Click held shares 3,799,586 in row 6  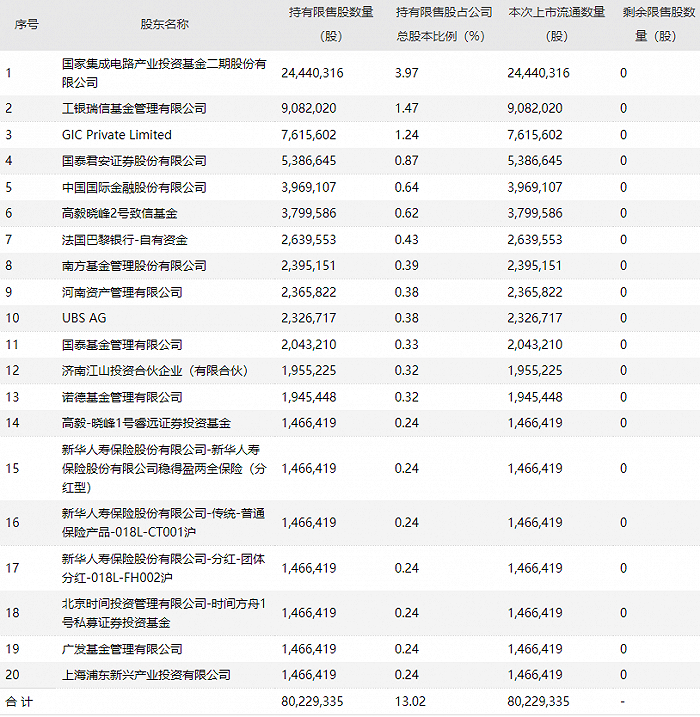(309, 214)
